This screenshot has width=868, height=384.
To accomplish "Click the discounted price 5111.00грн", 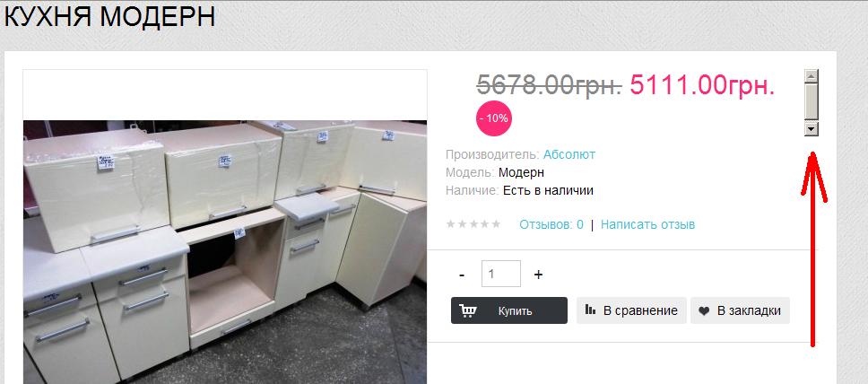I will [702, 84].
